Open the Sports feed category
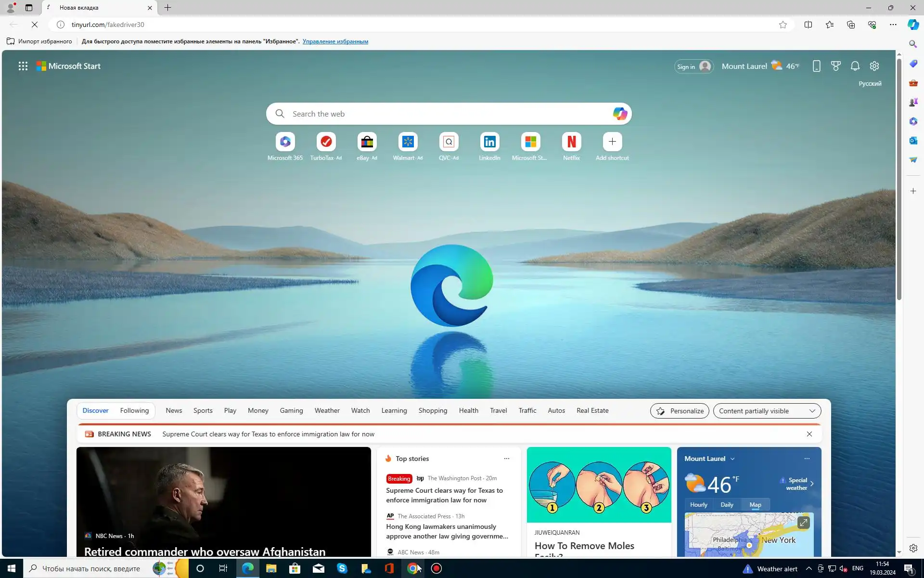 (203, 410)
